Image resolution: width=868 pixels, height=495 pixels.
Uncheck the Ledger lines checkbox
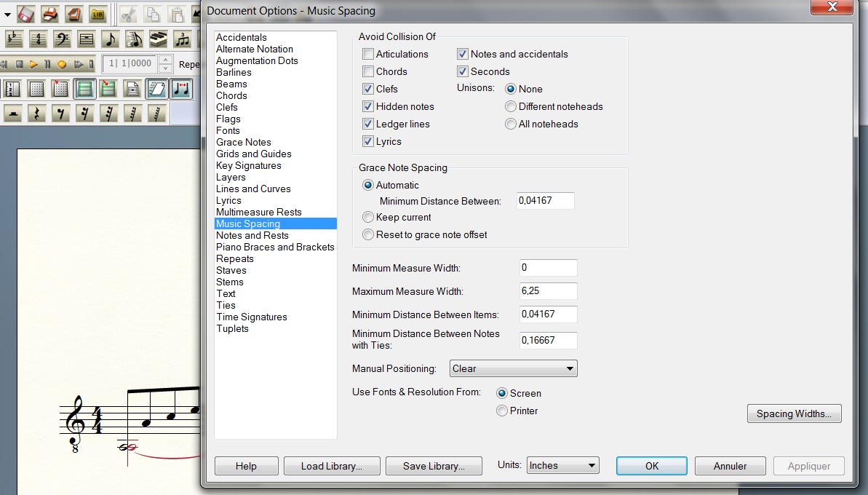click(x=369, y=124)
